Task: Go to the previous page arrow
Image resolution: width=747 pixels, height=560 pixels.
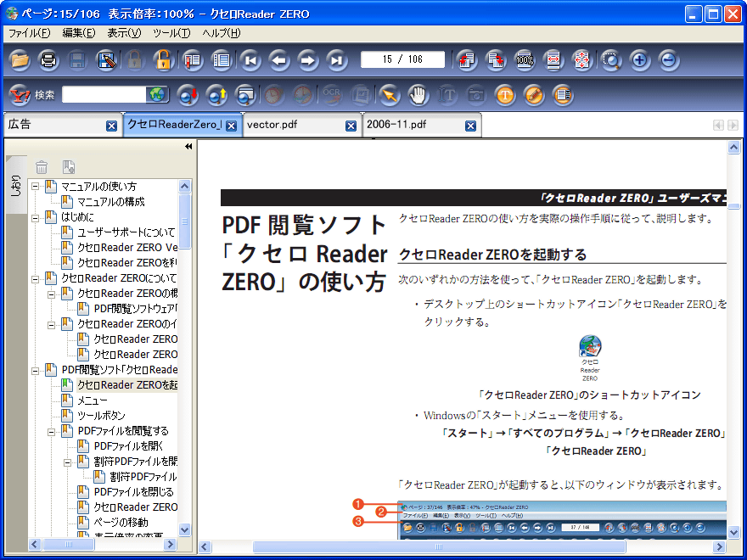Action: (x=279, y=60)
